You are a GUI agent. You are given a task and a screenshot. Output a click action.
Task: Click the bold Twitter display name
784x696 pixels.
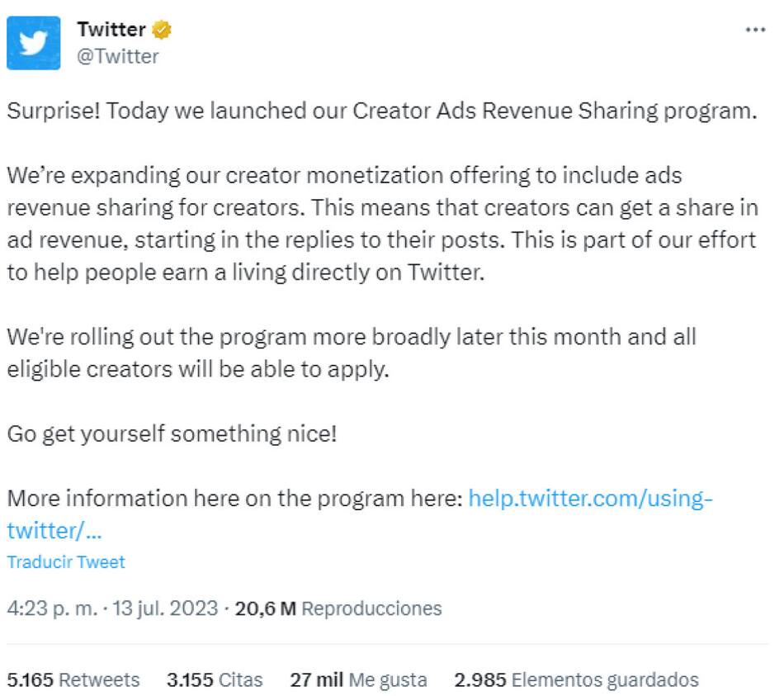click(111, 31)
